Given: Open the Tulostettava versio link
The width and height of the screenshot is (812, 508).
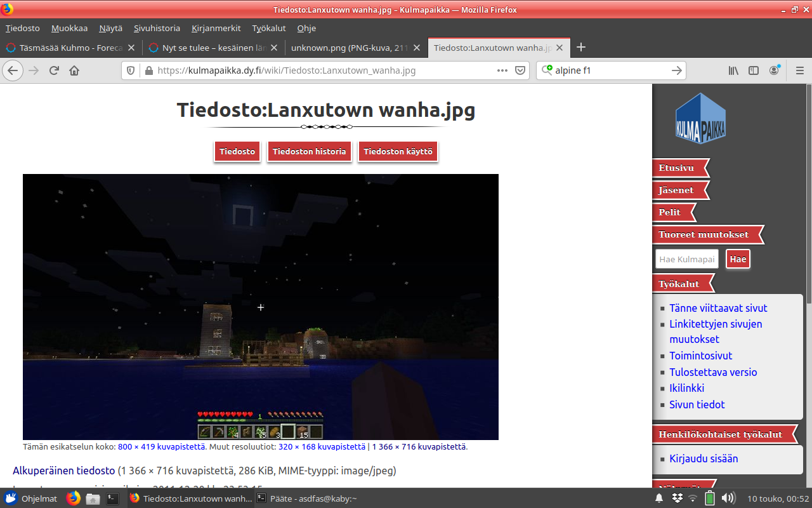Looking at the screenshot, I should (x=713, y=372).
